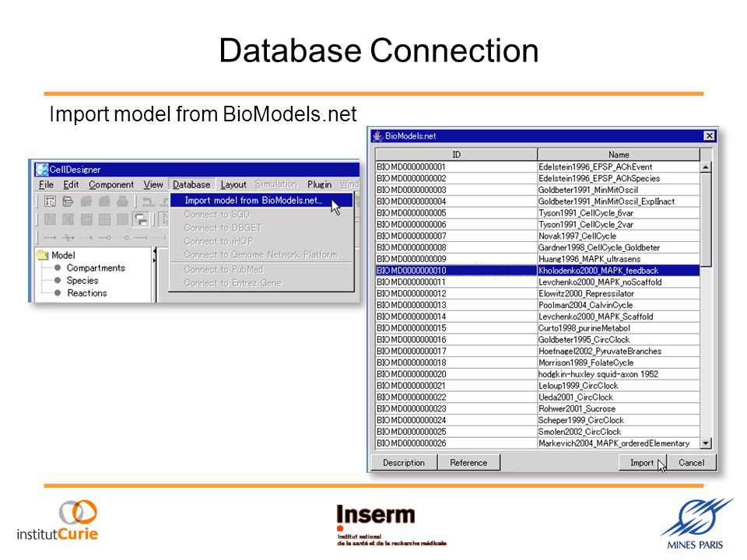Screen dimensions: 747x560
Task: Select row Poolman2004_CalvinCycle
Action: [x=538, y=305]
